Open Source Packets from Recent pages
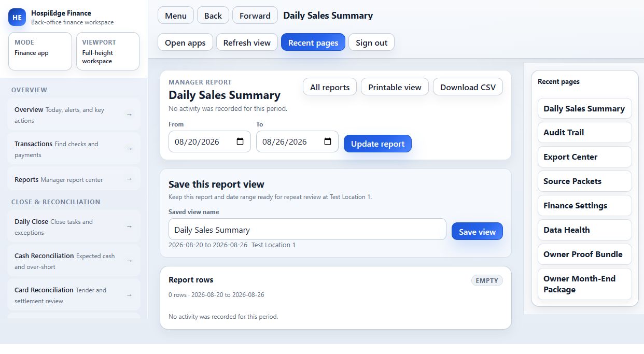 point(584,181)
